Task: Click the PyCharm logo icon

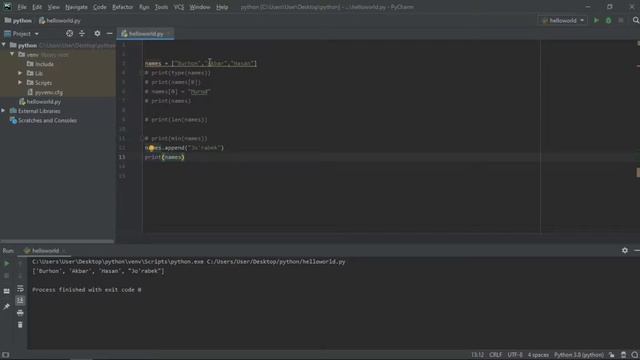Action: pyautogui.click(x=7, y=7)
